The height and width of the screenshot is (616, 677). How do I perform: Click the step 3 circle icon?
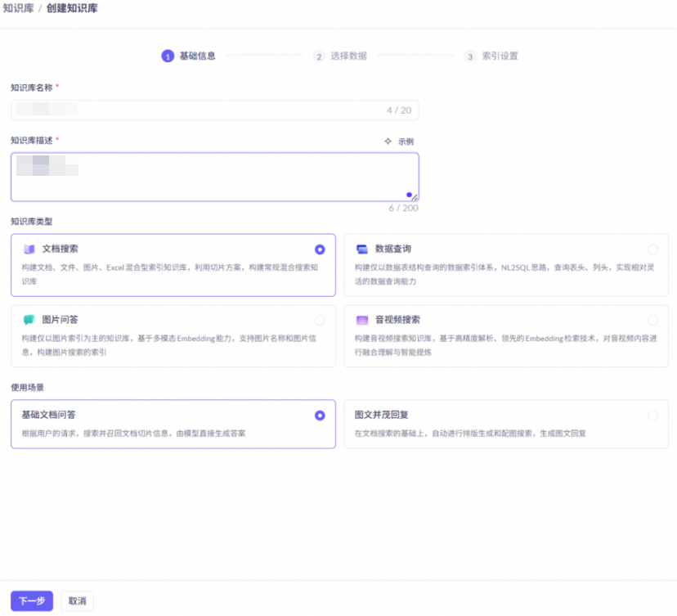click(x=470, y=56)
